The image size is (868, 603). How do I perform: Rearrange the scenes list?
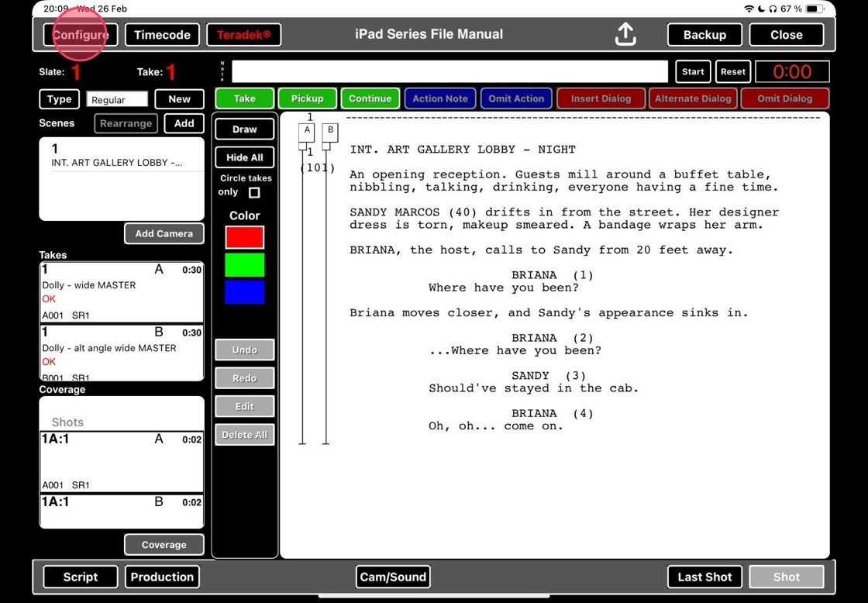[x=126, y=123]
